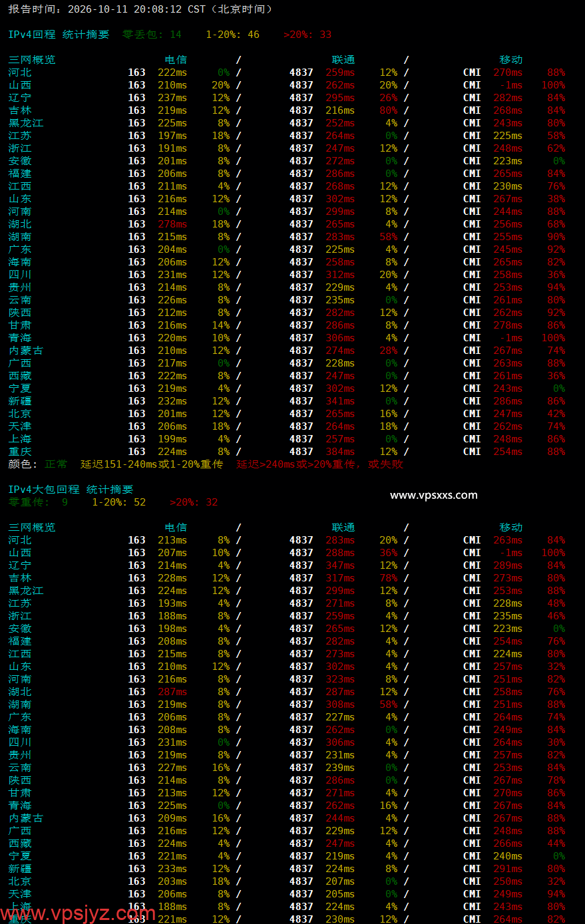Click the 237ms telecom latency for 辽宁
585x924 pixels.
point(172,98)
